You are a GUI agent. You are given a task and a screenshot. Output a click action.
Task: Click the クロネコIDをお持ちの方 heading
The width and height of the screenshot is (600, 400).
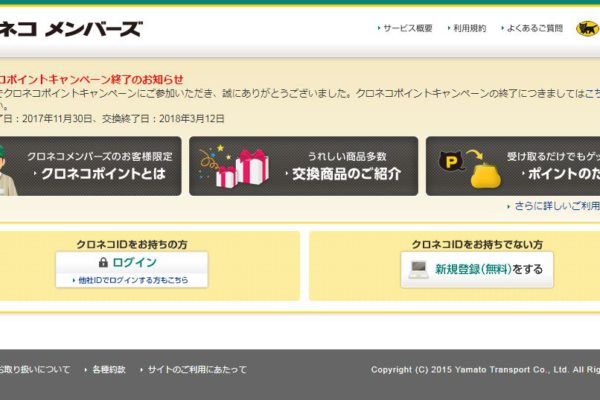[x=132, y=244]
